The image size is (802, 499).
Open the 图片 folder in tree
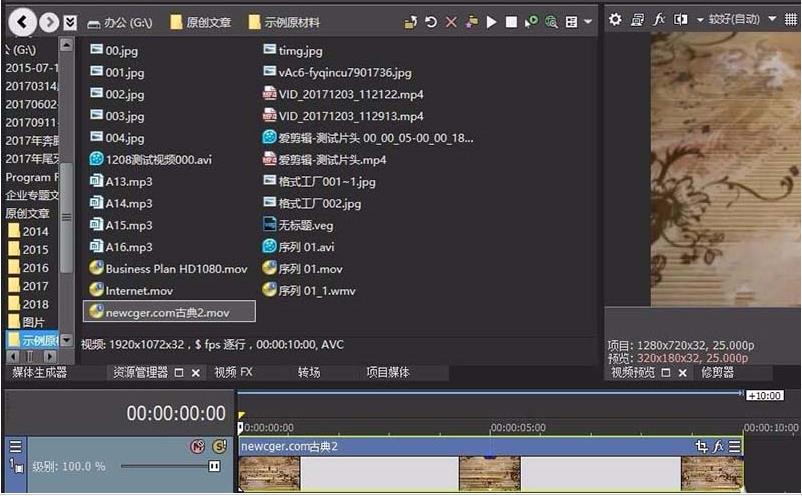tap(26, 322)
